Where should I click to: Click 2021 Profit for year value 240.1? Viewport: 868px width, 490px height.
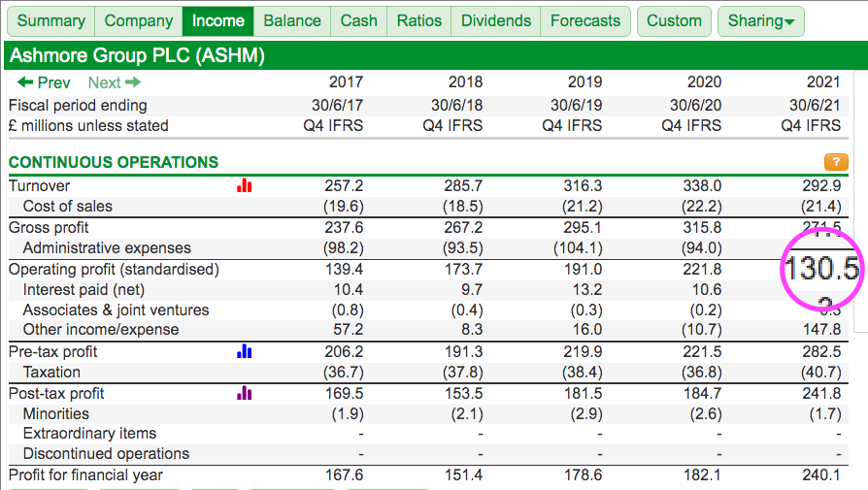(821, 475)
